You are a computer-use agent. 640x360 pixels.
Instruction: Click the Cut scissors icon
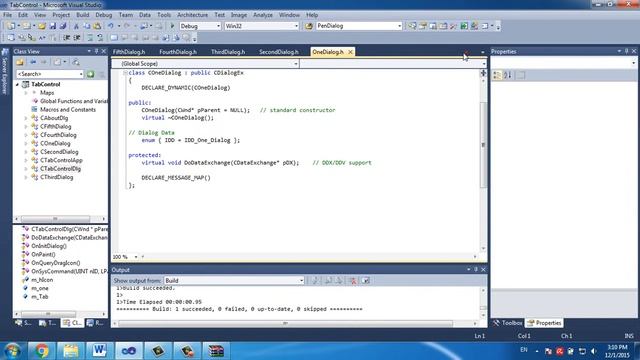tap(76, 26)
